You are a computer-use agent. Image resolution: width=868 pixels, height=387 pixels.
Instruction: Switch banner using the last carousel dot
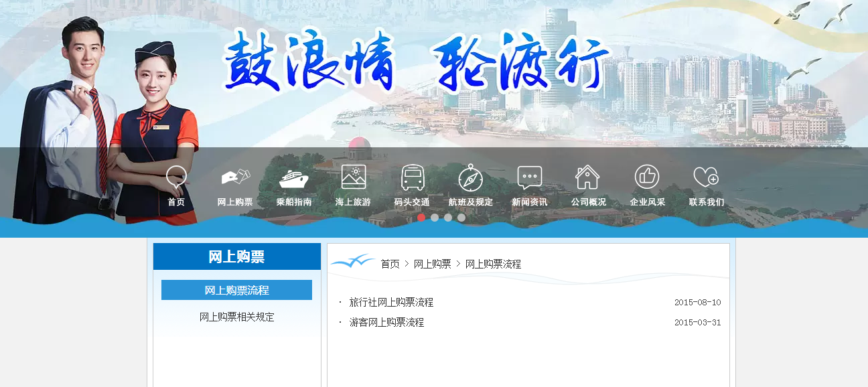[462, 218]
